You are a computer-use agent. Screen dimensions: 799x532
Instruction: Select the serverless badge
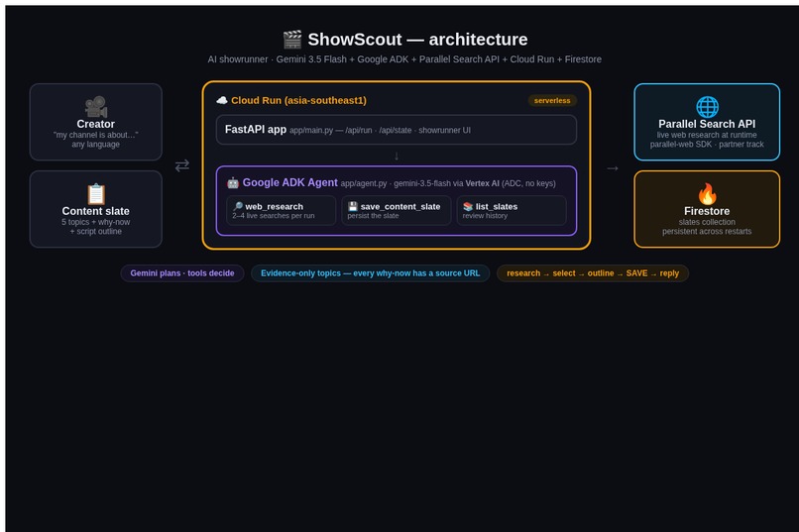click(552, 100)
